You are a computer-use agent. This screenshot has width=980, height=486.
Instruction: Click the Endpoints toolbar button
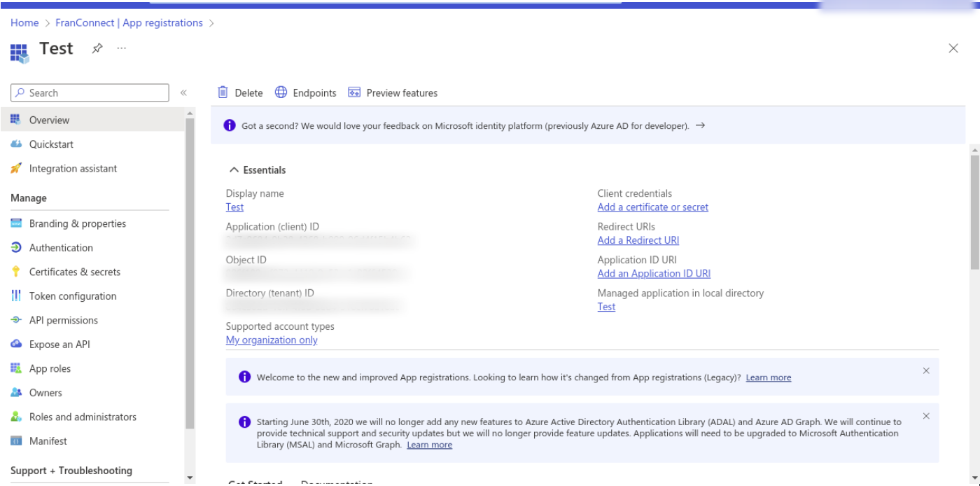point(305,92)
